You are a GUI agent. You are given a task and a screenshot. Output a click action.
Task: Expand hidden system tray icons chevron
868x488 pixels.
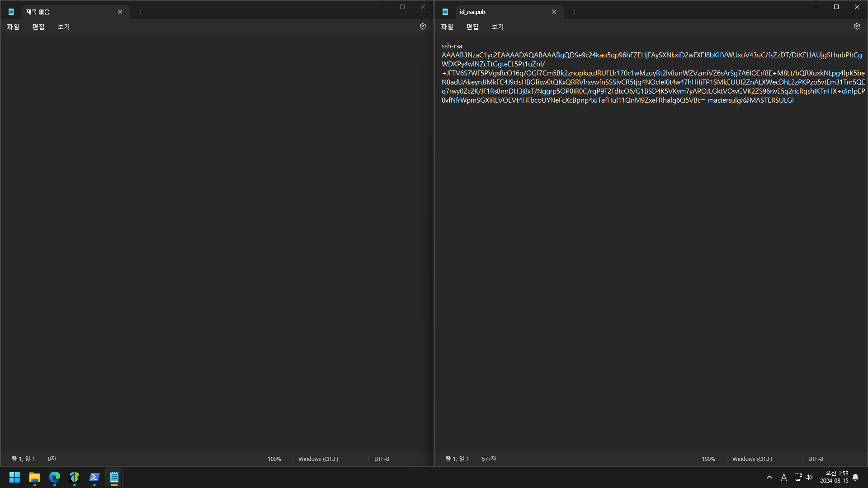point(769,477)
